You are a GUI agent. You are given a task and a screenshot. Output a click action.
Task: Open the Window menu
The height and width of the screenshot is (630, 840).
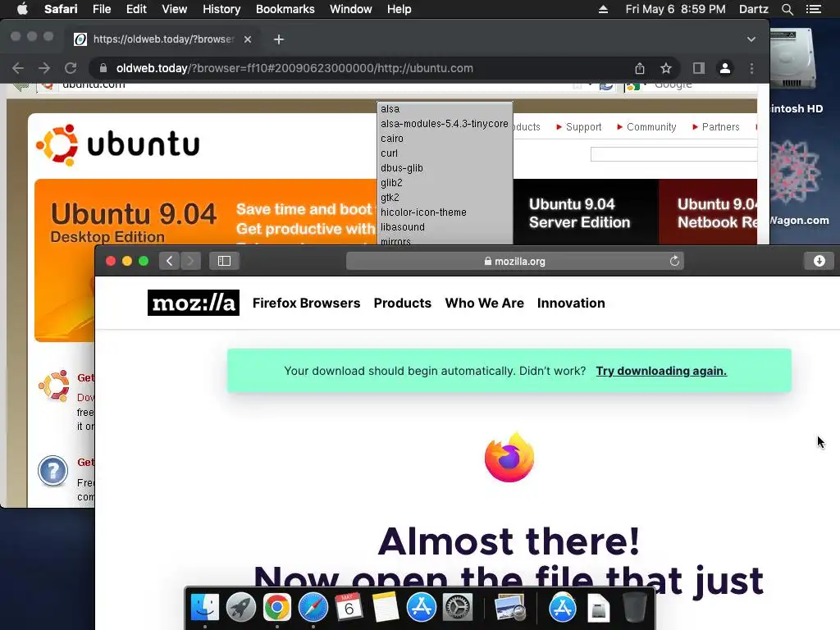(350, 9)
